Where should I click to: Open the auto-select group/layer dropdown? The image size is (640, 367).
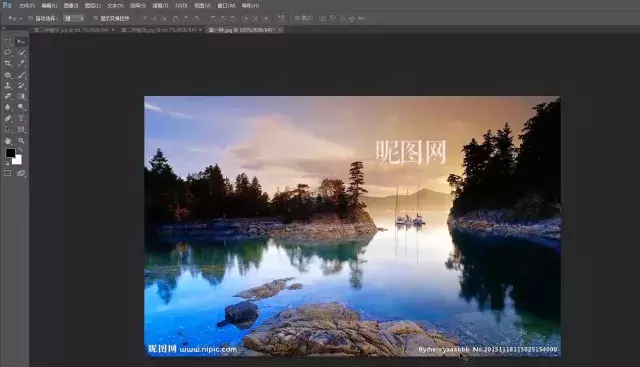[74, 18]
